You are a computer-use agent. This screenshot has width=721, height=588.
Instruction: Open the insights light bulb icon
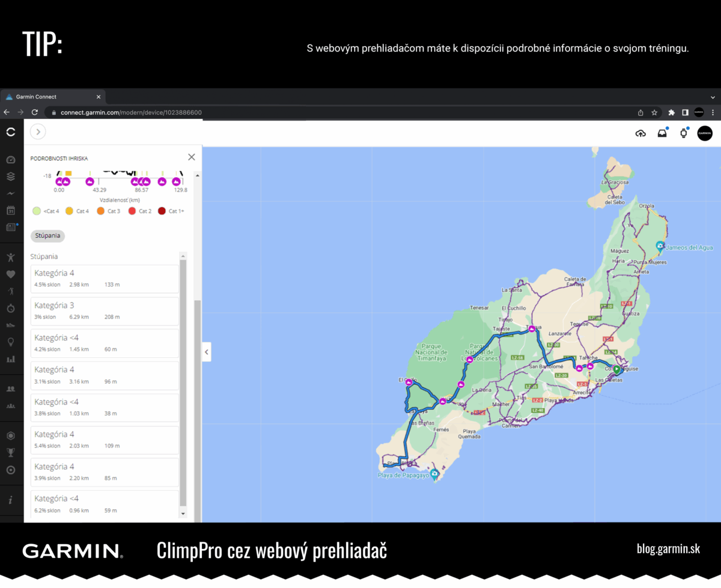coord(11,342)
